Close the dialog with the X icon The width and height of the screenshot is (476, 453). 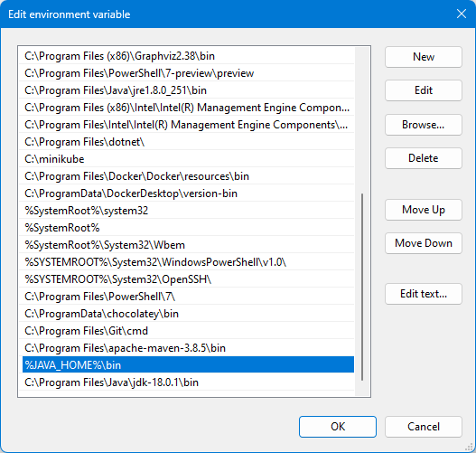pyautogui.click(x=462, y=14)
